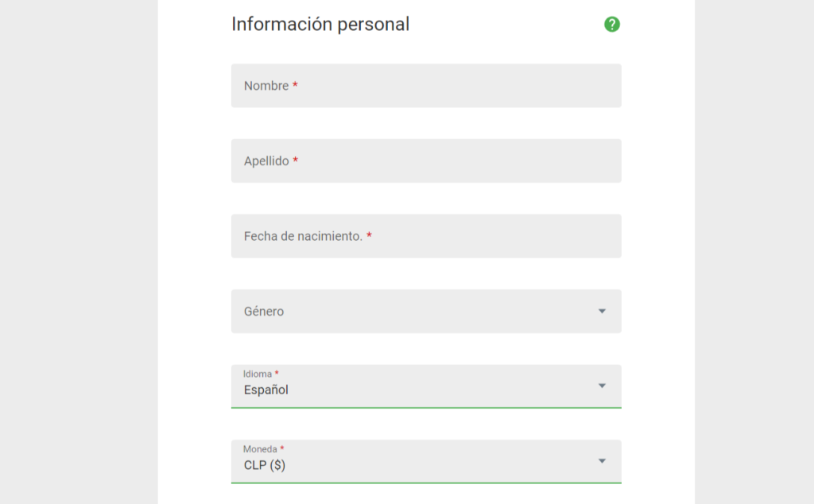
Task: Click the arrow icon on Idioma field
Action: tap(602, 386)
